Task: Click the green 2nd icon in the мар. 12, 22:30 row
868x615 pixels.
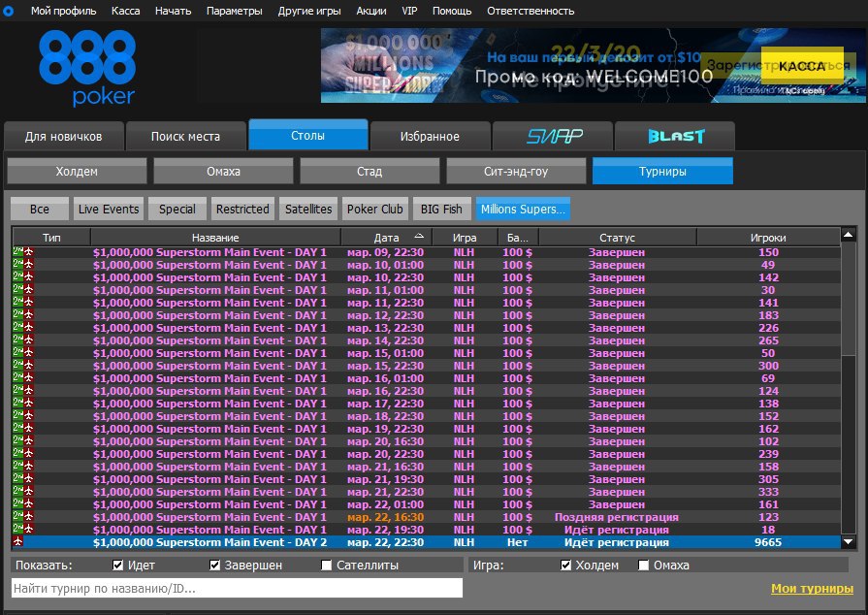Action: click(17, 315)
